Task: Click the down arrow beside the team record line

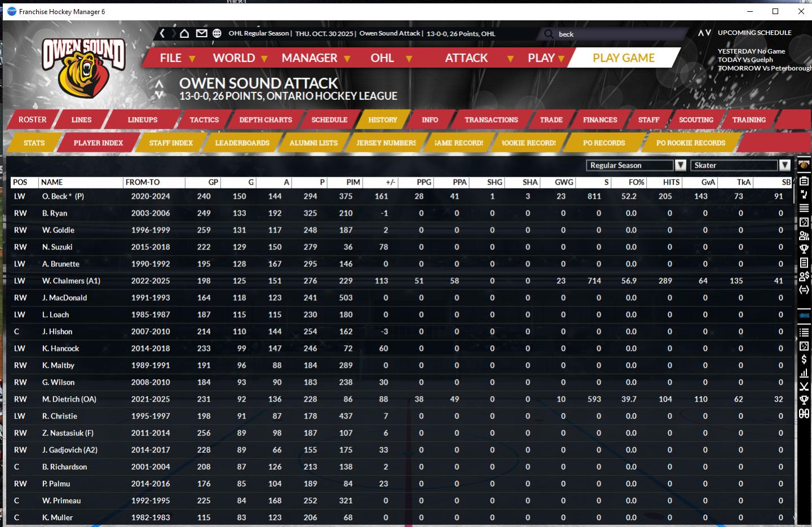Action: click(160, 95)
